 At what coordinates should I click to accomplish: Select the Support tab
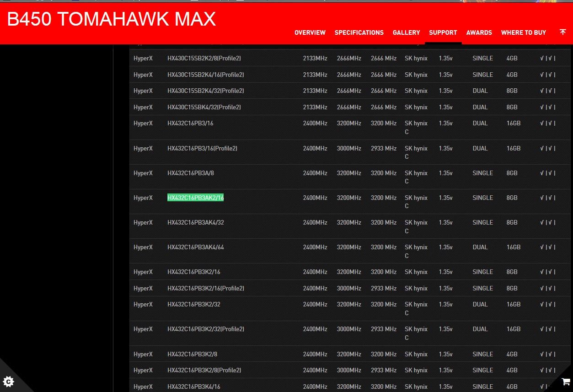pos(443,32)
